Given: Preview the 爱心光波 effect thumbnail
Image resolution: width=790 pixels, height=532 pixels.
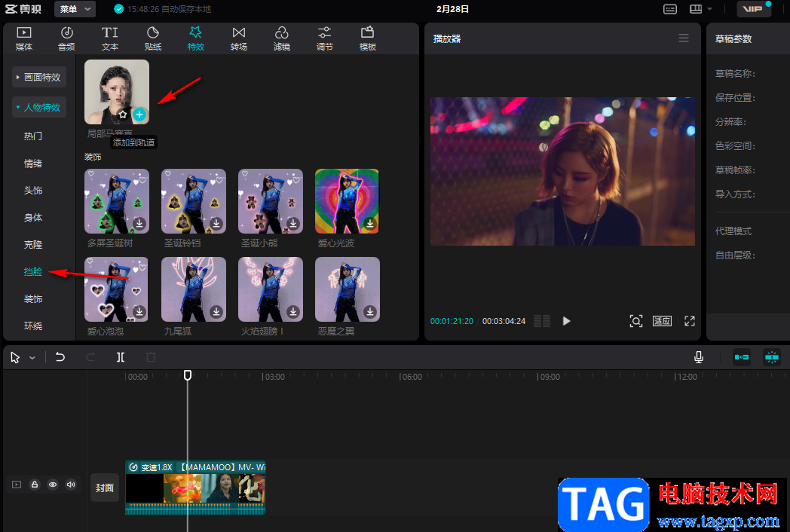Looking at the screenshot, I should pyautogui.click(x=347, y=201).
